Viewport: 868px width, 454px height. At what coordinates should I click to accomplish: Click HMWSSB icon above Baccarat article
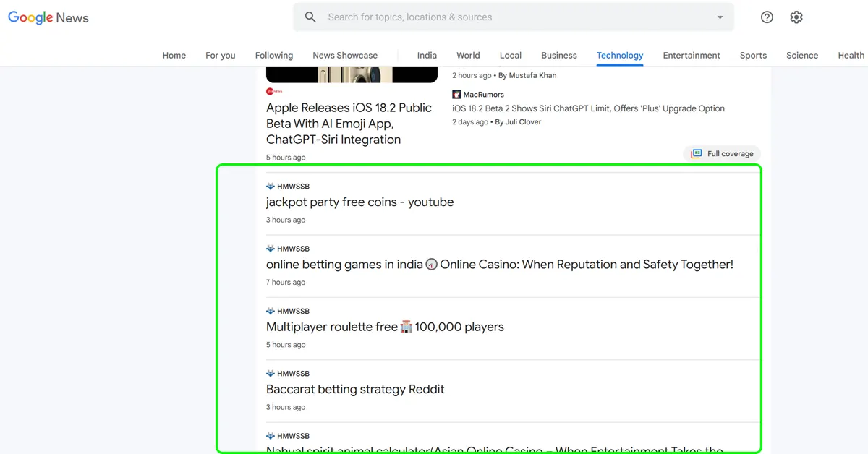(x=271, y=374)
